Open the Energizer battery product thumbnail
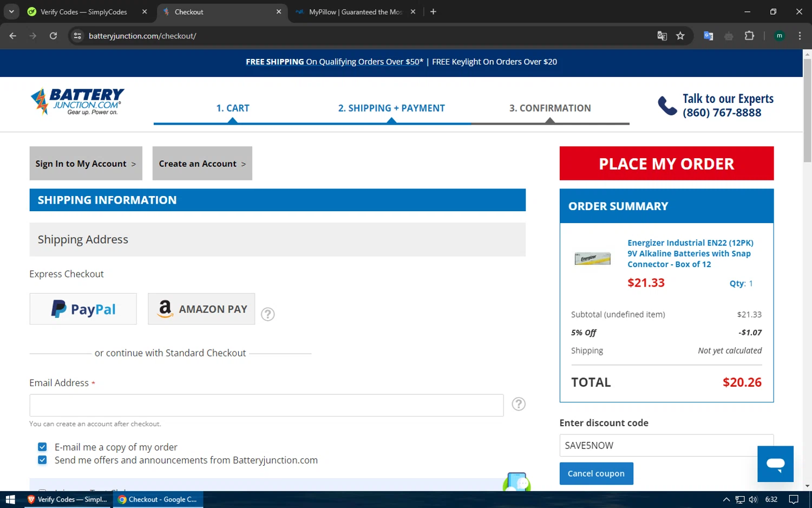Screen dimensions: 812x508 tap(592, 259)
